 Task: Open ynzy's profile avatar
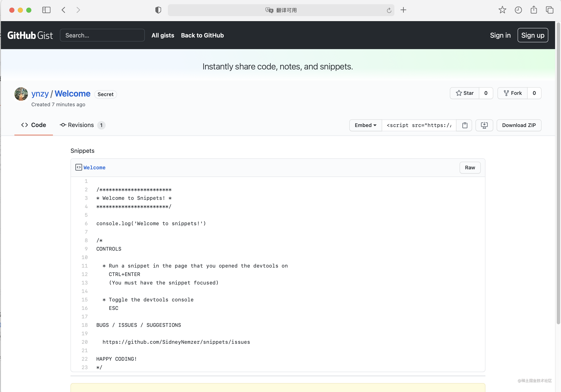tap(21, 94)
